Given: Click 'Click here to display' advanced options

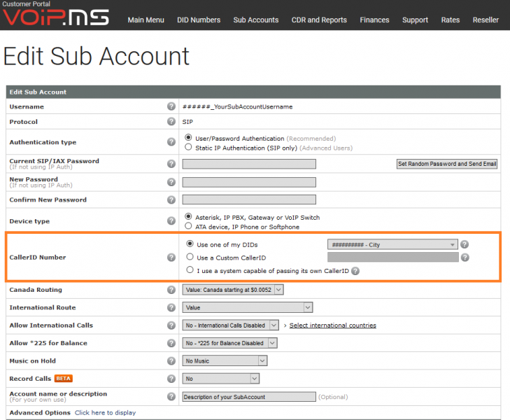Looking at the screenshot, I should [x=105, y=412].
